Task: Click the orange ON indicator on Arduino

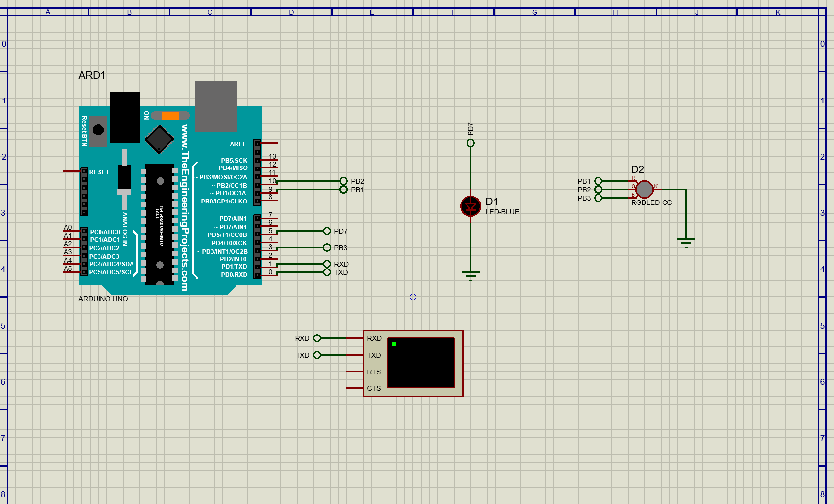Action: point(170,116)
